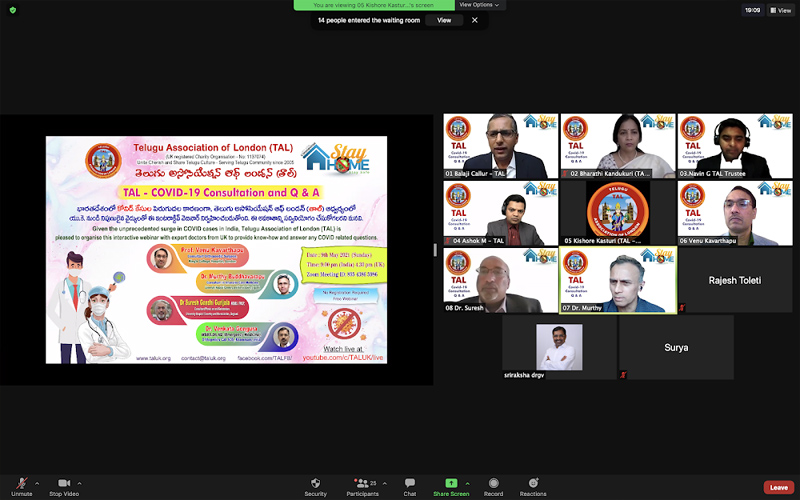Select the 01 Balaji Callur video tile
Image resolution: width=800 pixels, height=500 pixels.
click(501, 146)
